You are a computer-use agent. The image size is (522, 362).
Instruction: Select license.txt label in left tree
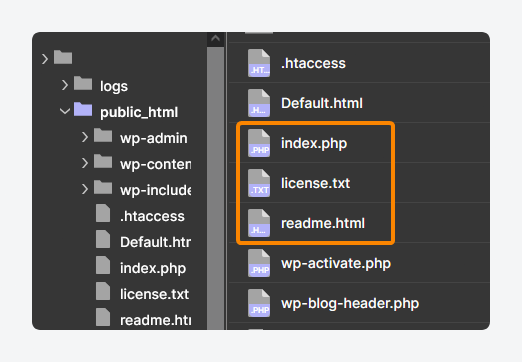coord(154,294)
